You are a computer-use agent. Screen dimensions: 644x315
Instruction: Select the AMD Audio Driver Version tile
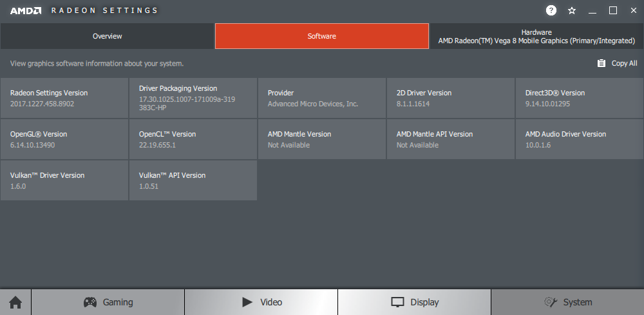point(580,139)
